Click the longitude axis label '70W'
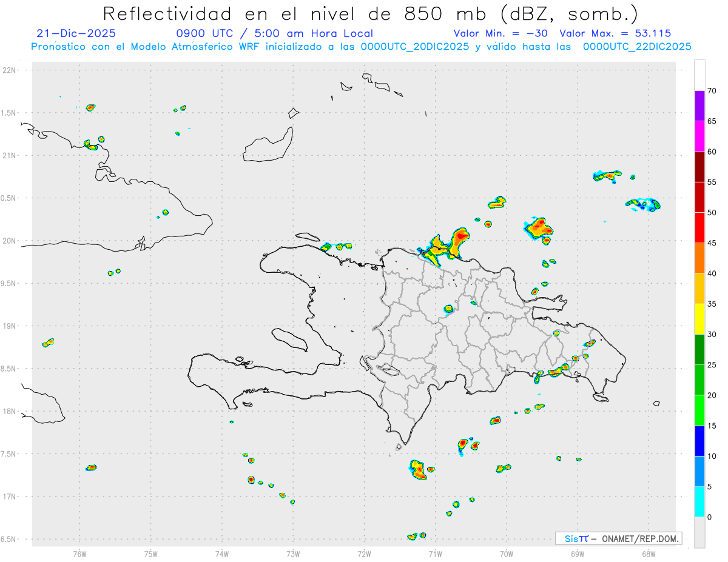728x562 pixels. point(507,554)
